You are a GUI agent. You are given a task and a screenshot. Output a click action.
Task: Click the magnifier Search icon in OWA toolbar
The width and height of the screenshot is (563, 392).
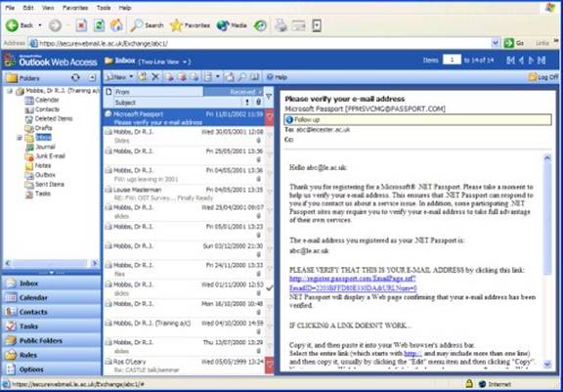(x=241, y=76)
